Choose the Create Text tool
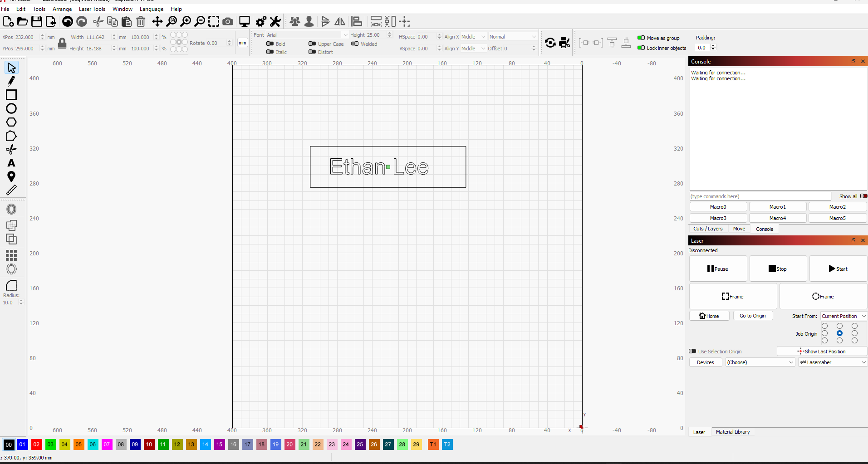868x464 pixels. 11,163
